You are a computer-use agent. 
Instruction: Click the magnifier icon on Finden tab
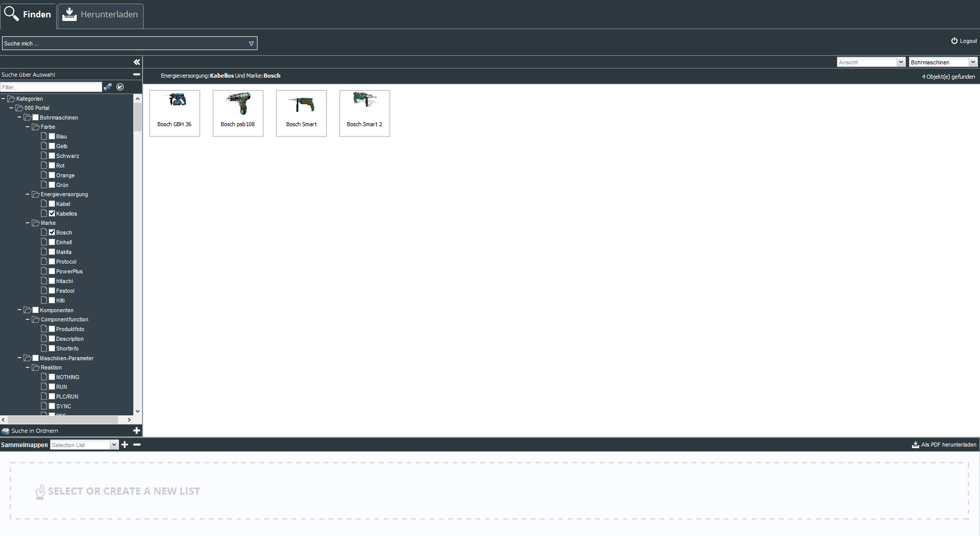click(11, 13)
